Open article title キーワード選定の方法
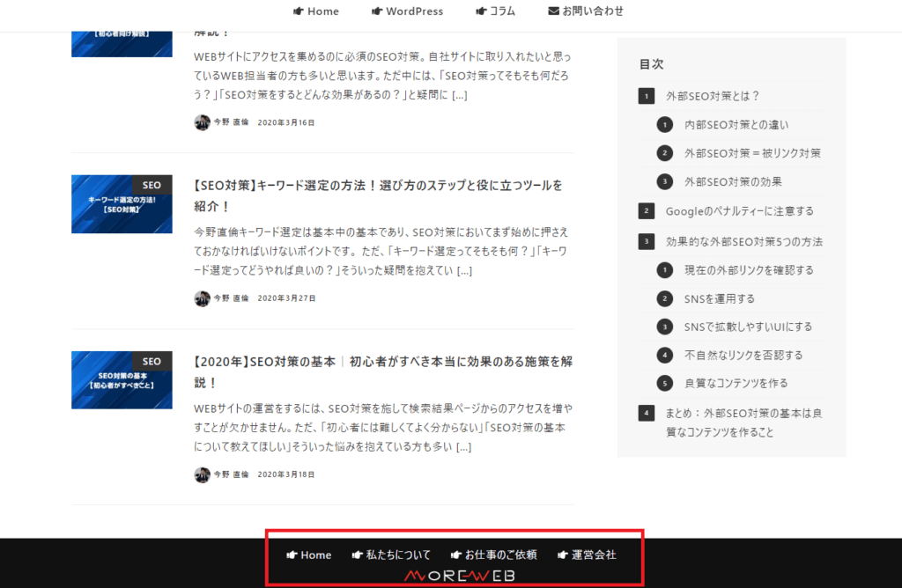 pos(379,195)
